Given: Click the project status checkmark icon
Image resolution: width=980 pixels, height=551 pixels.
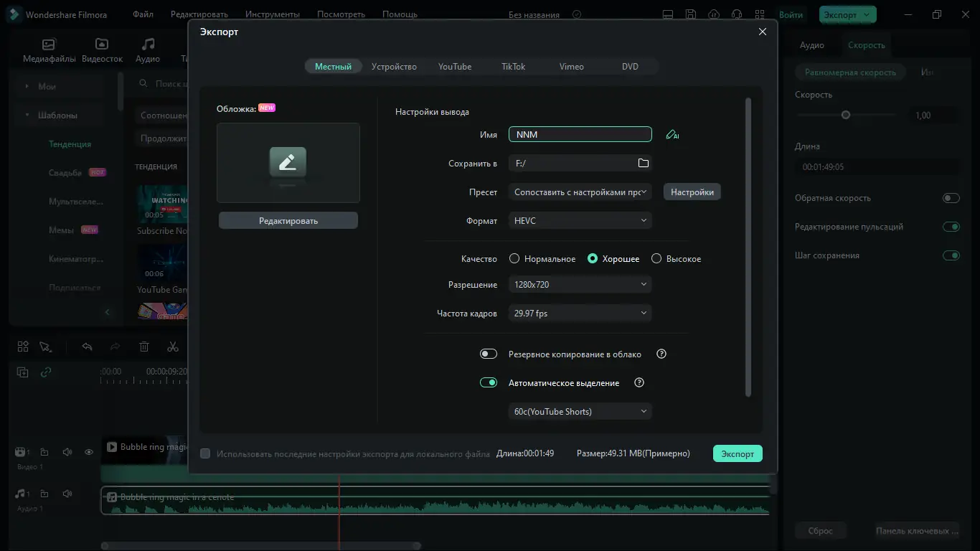Looking at the screenshot, I should pos(577,14).
